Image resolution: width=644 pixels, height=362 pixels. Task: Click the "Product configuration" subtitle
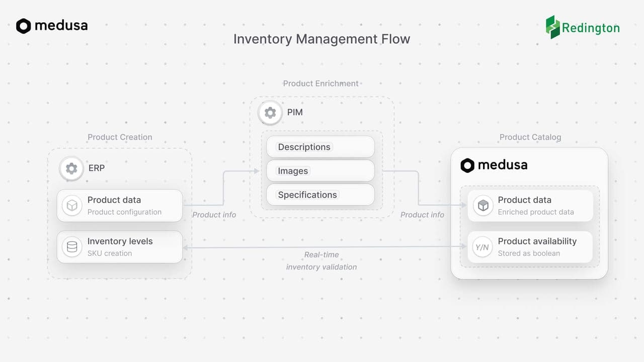coord(124,212)
